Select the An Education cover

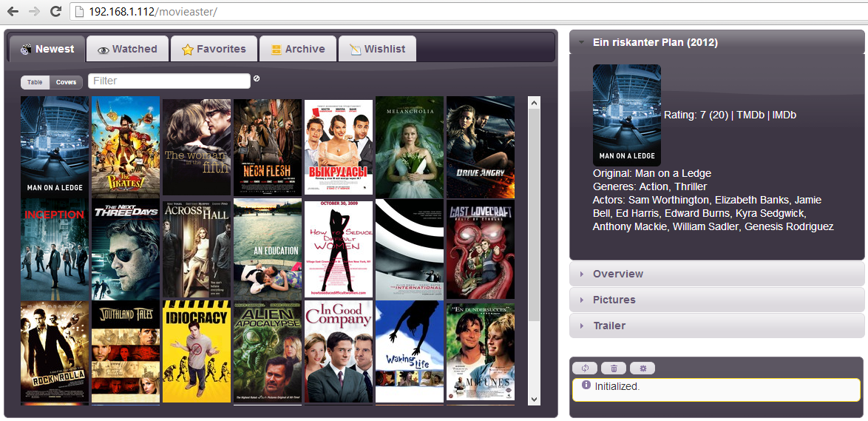click(x=268, y=249)
